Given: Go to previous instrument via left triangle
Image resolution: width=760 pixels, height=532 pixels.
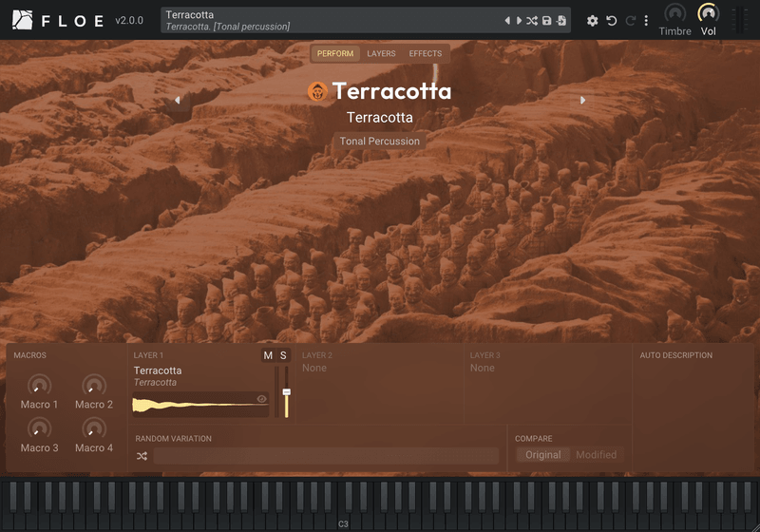Looking at the screenshot, I should pos(178,100).
